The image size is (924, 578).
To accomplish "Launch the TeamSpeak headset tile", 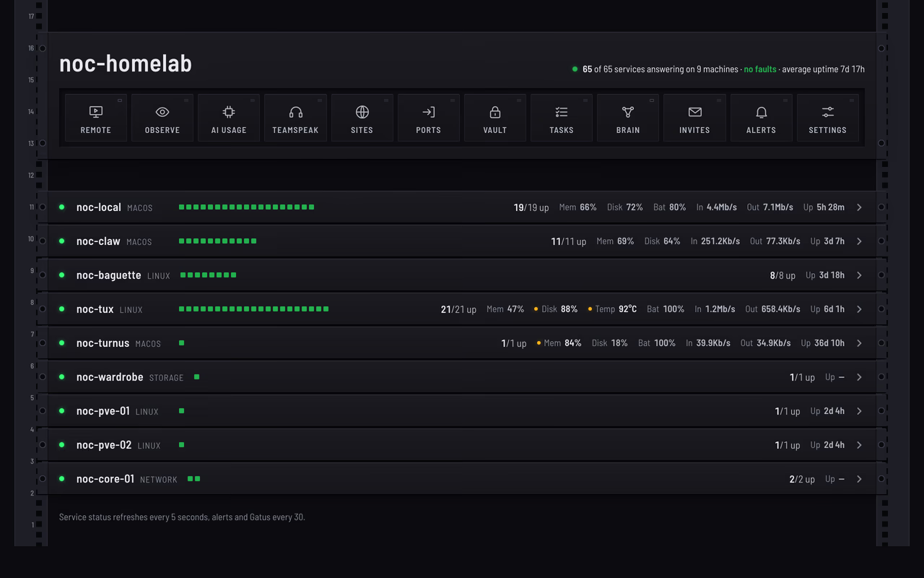I will [296, 112].
